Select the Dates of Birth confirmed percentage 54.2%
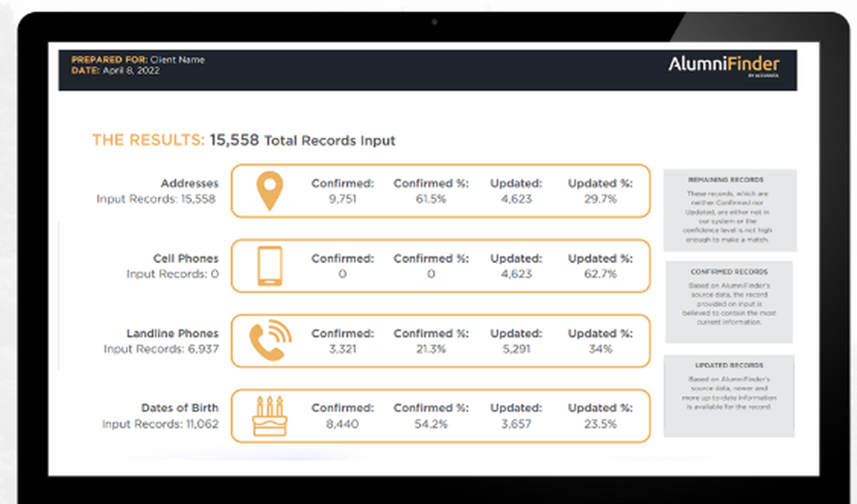The height and width of the screenshot is (504, 857). 431,423
